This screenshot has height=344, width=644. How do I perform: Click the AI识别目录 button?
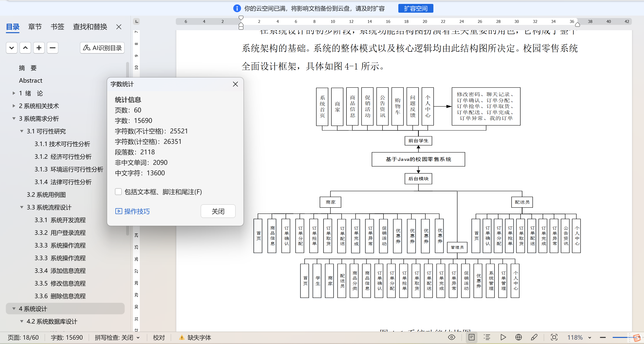(x=102, y=48)
